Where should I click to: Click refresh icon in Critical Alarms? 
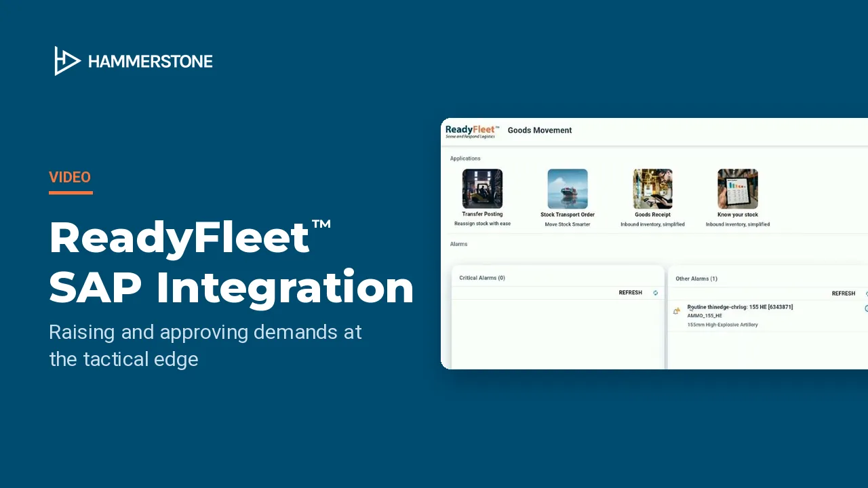(x=656, y=293)
